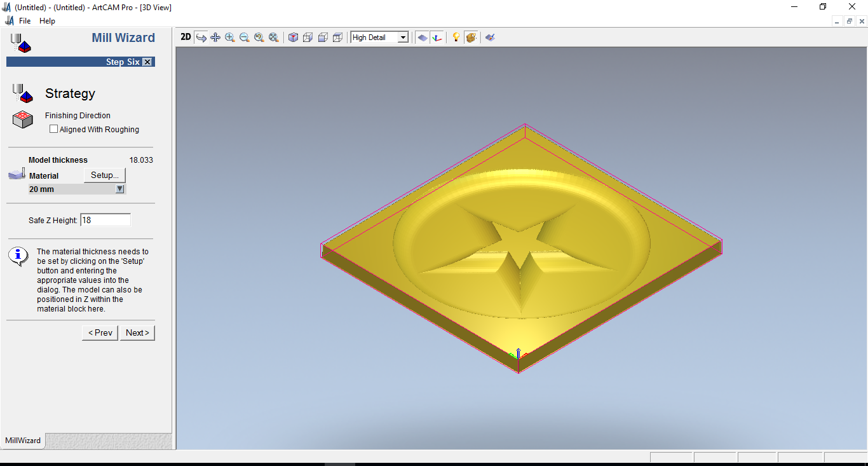Click the zoom to fit icon
The width and height of the screenshot is (868, 466).
[x=274, y=38]
